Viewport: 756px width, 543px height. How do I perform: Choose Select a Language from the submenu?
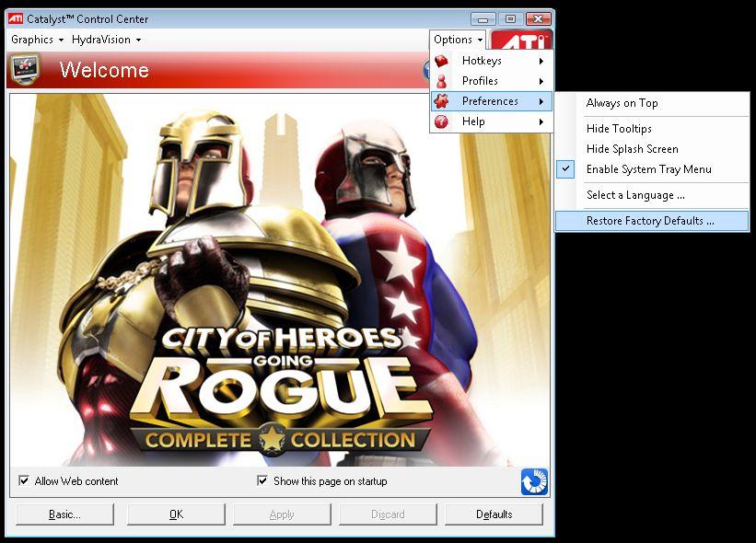click(635, 195)
